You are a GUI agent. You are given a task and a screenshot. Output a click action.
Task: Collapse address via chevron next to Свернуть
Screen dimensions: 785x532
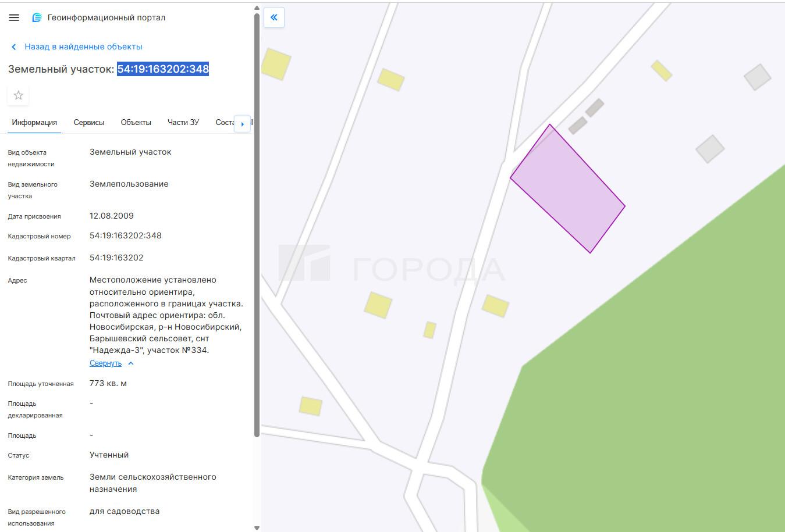(131, 363)
